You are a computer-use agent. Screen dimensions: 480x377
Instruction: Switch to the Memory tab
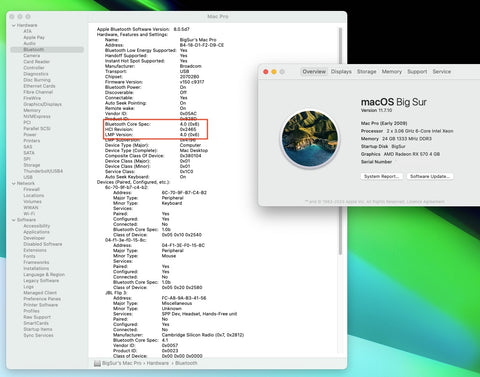click(392, 72)
